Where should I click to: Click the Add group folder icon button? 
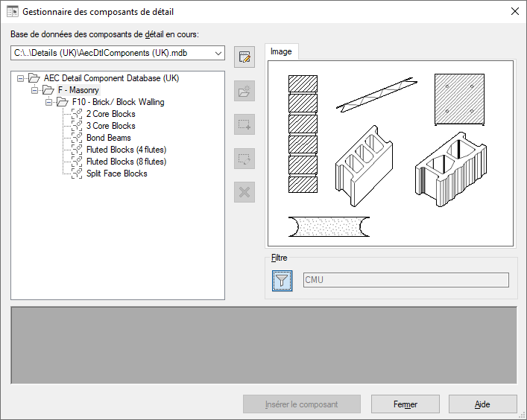[x=244, y=91]
